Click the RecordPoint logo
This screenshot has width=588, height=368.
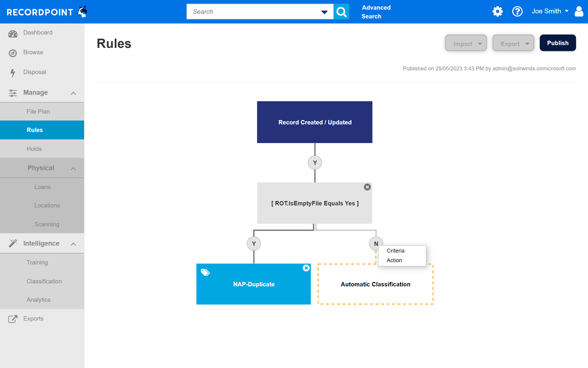[x=47, y=12]
